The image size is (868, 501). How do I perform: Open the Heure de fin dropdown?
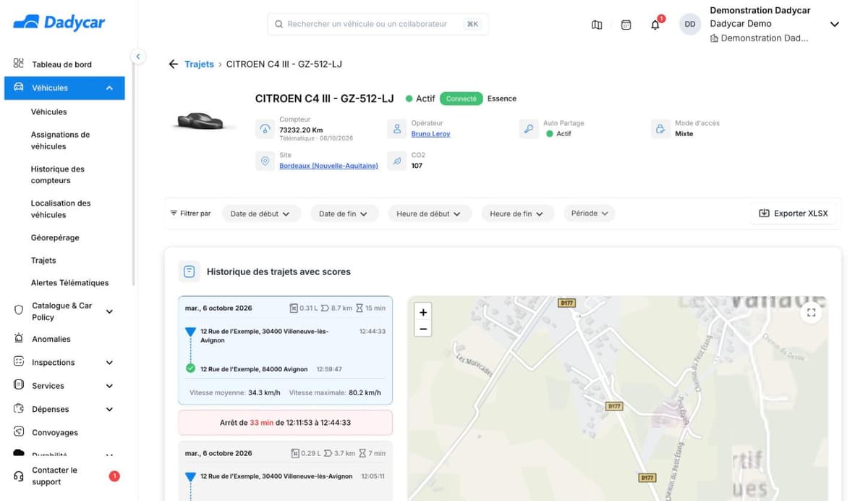click(516, 214)
